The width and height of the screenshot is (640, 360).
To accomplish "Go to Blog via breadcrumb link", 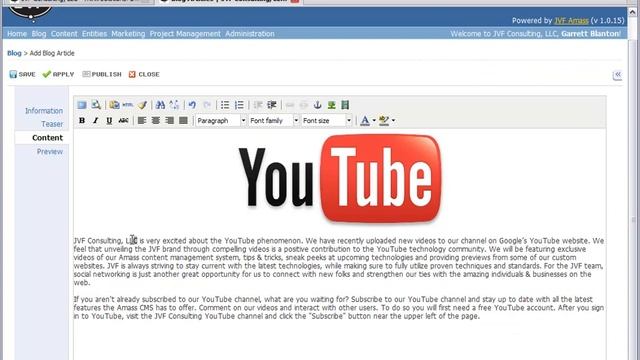I will 14,53.
